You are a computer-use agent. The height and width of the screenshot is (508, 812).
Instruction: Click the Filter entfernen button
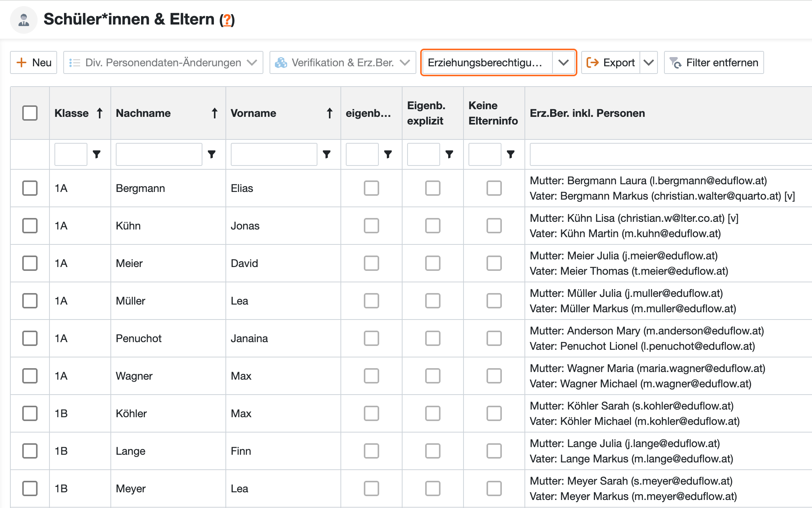714,62
